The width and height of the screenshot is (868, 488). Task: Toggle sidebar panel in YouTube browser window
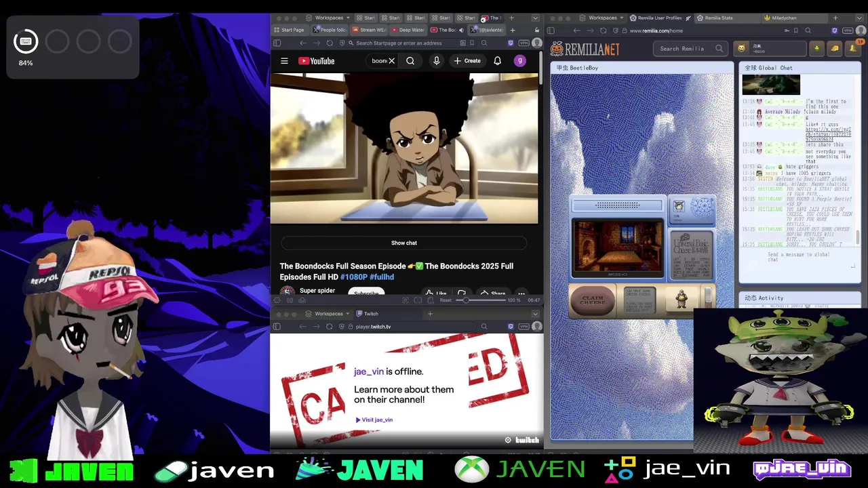tap(277, 43)
